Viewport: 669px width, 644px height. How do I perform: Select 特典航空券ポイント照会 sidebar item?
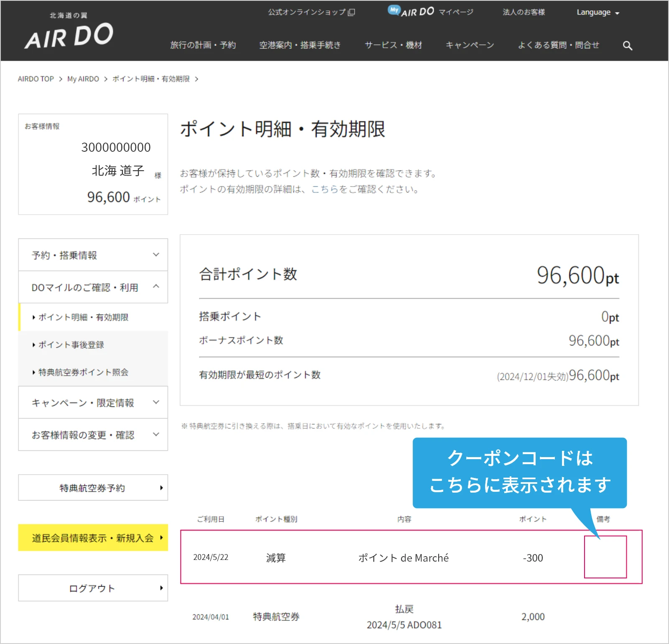click(x=93, y=372)
